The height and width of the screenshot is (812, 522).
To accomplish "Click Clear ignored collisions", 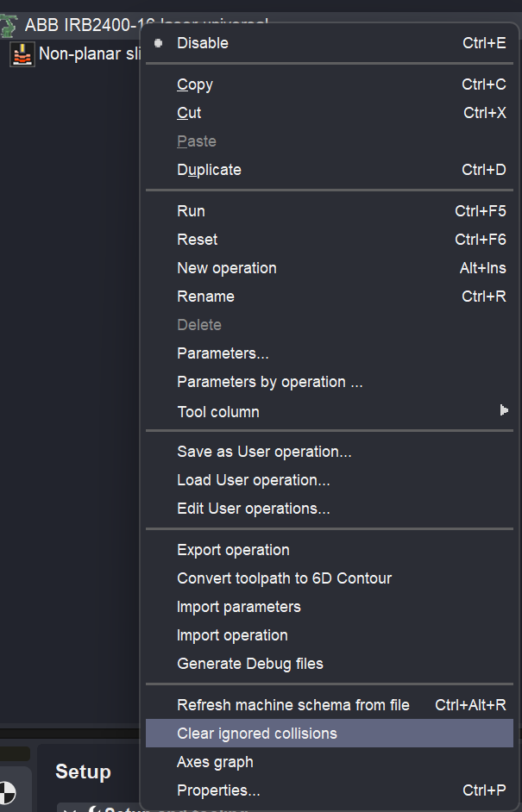I will pyautogui.click(x=257, y=734).
